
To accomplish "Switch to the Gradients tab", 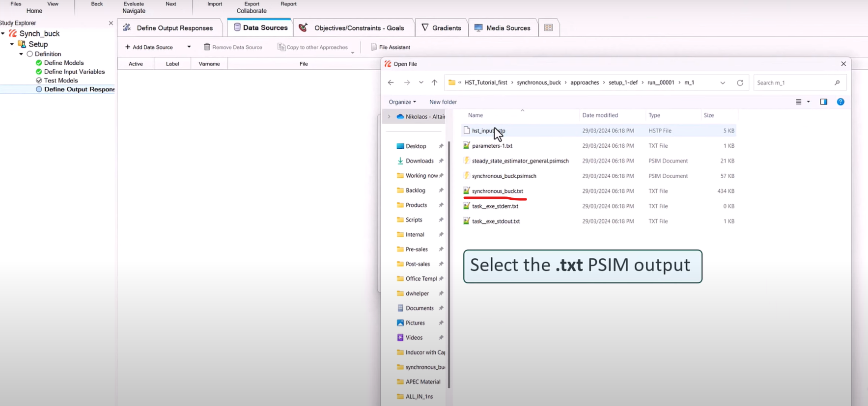I will pyautogui.click(x=441, y=28).
